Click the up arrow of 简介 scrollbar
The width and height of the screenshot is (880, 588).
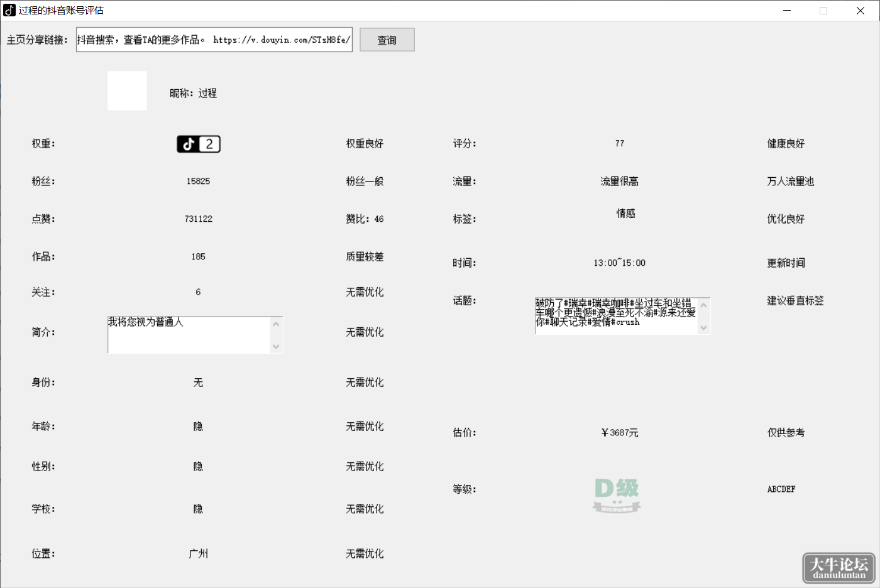(x=276, y=324)
